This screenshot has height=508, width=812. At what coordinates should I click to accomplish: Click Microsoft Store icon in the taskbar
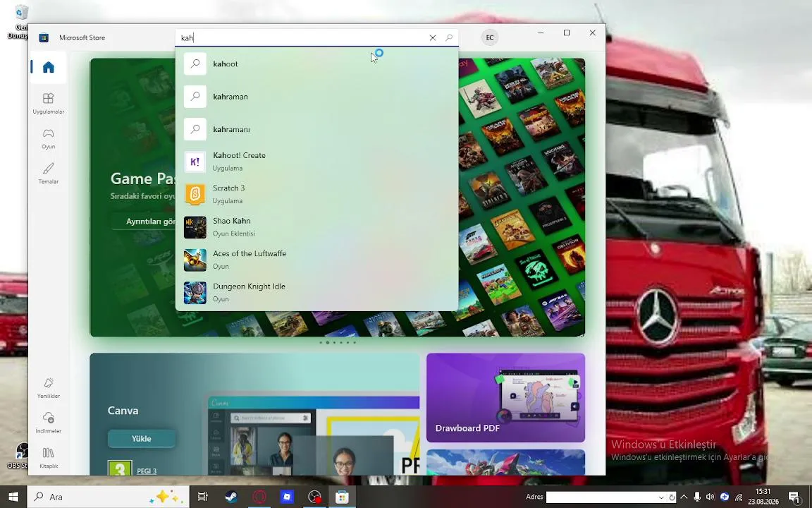pos(342,497)
